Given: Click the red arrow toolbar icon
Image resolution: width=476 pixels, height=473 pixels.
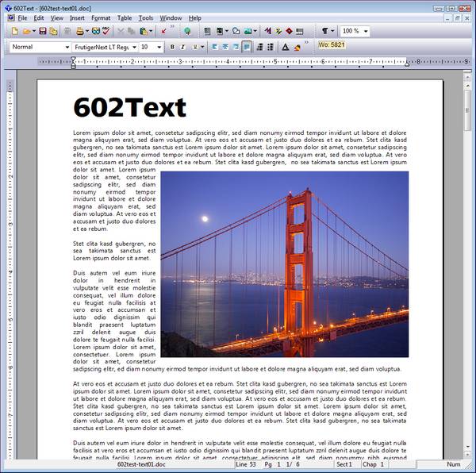Looking at the screenshot, I should [163, 31].
